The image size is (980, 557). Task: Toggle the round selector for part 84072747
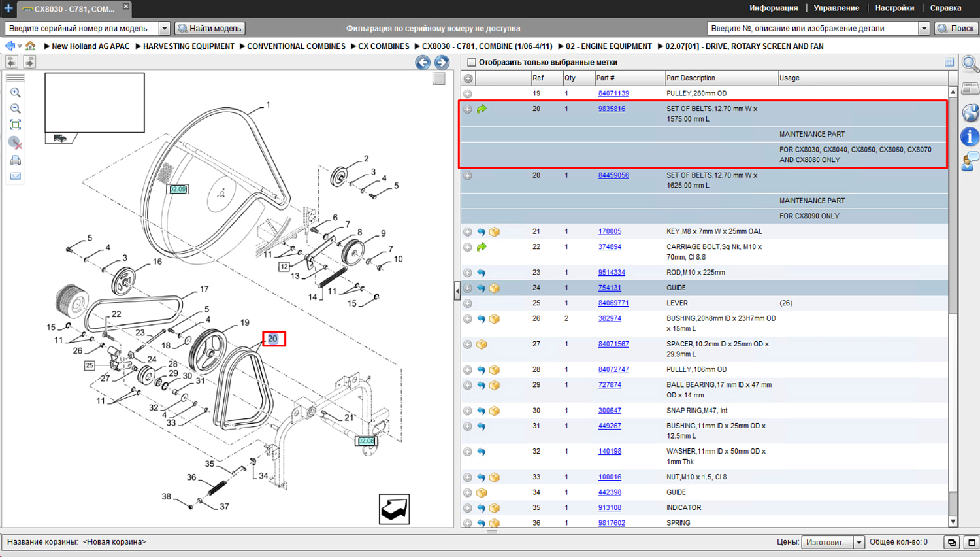pyautogui.click(x=468, y=370)
